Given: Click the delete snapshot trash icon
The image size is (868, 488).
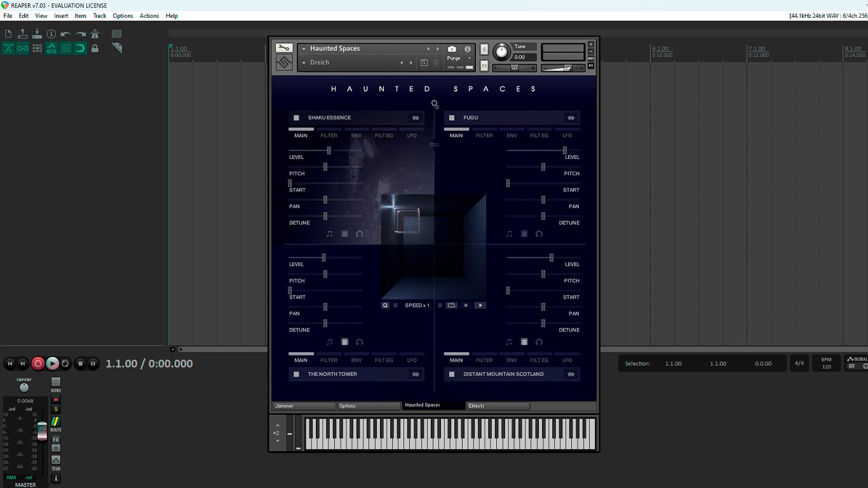Looking at the screenshot, I should (x=436, y=63).
